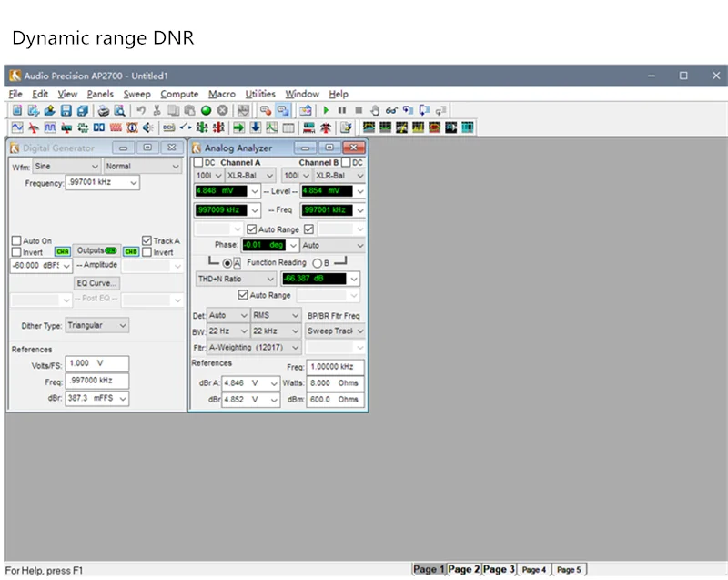
Task: Open the Normal waveform subtype dropdown
Action: point(142,167)
